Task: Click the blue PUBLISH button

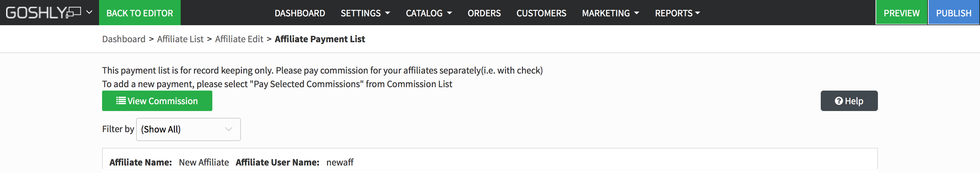Action: click(x=954, y=13)
